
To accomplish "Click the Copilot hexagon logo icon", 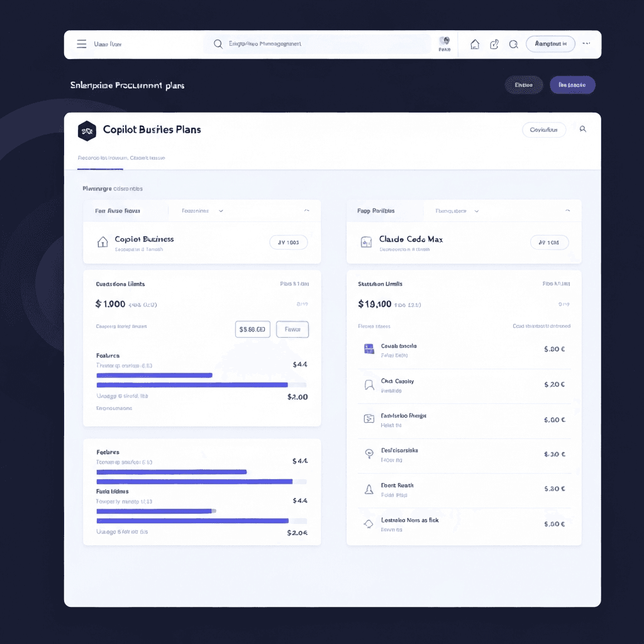I will point(87,131).
